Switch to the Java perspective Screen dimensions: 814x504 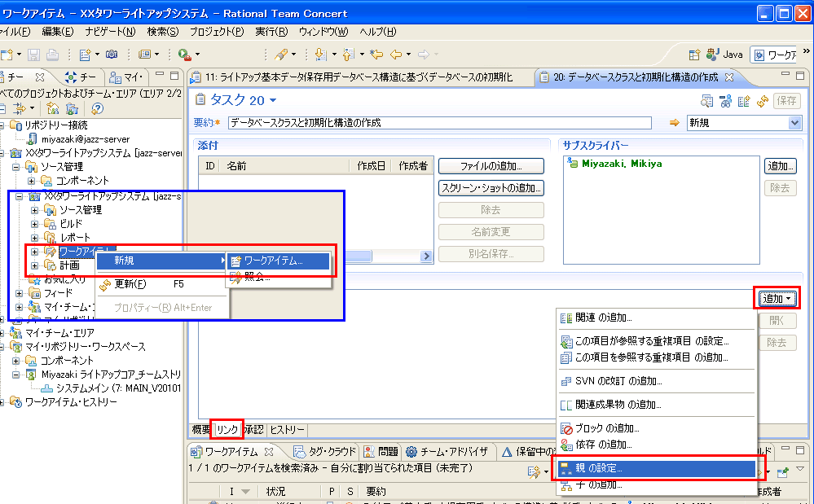click(x=724, y=55)
